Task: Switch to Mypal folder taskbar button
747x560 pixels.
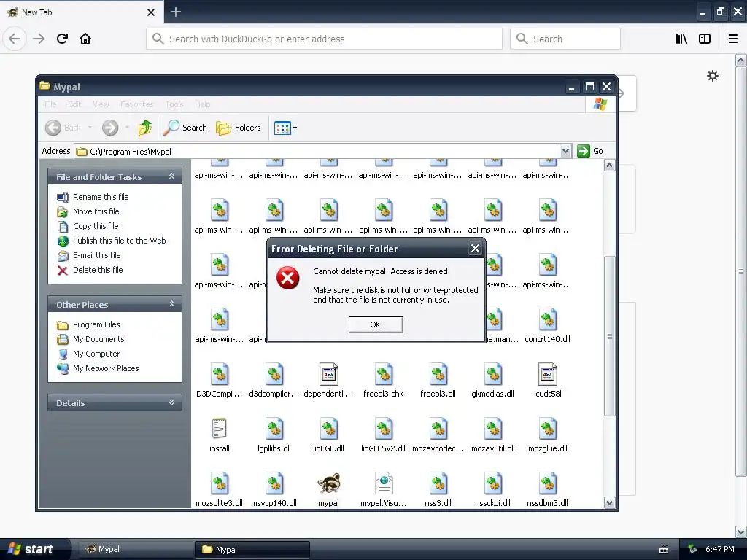Action: [252, 550]
